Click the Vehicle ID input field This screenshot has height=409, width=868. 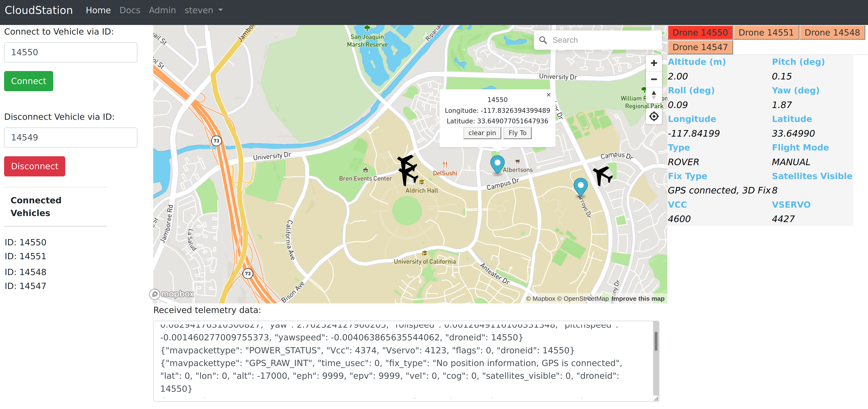point(71,52)
